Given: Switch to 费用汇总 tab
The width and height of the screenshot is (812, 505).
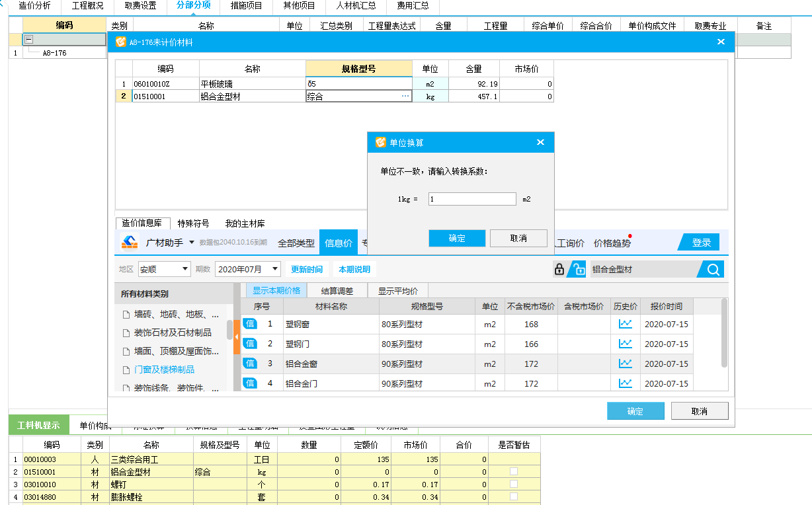Looking at the screenshot, I should tap(413, 6).
